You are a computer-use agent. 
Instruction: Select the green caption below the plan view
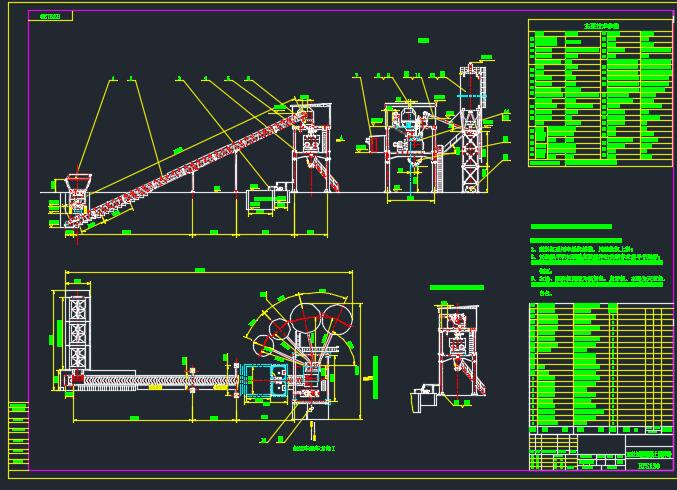click(314, 449)
